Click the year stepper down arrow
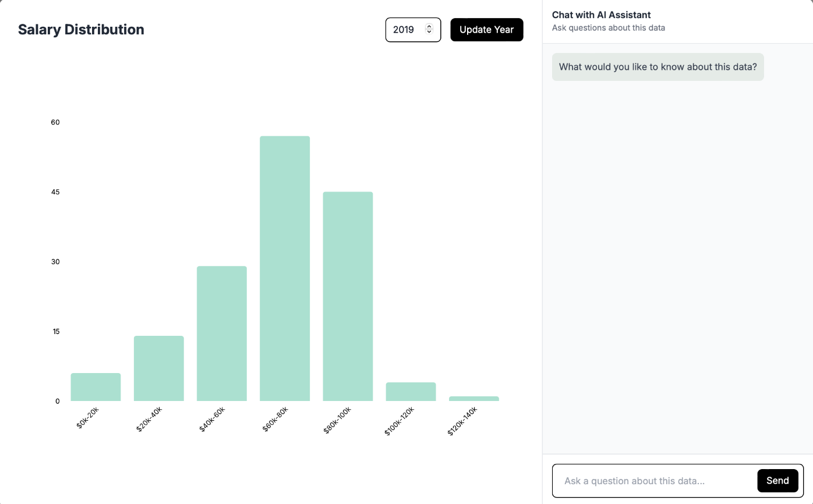 coord(429,32)
